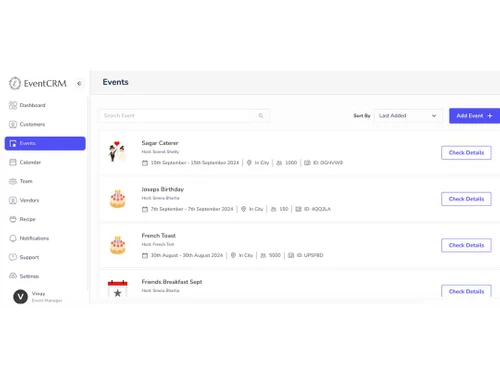Click the Recipe sidebar icon

[13, 219]
